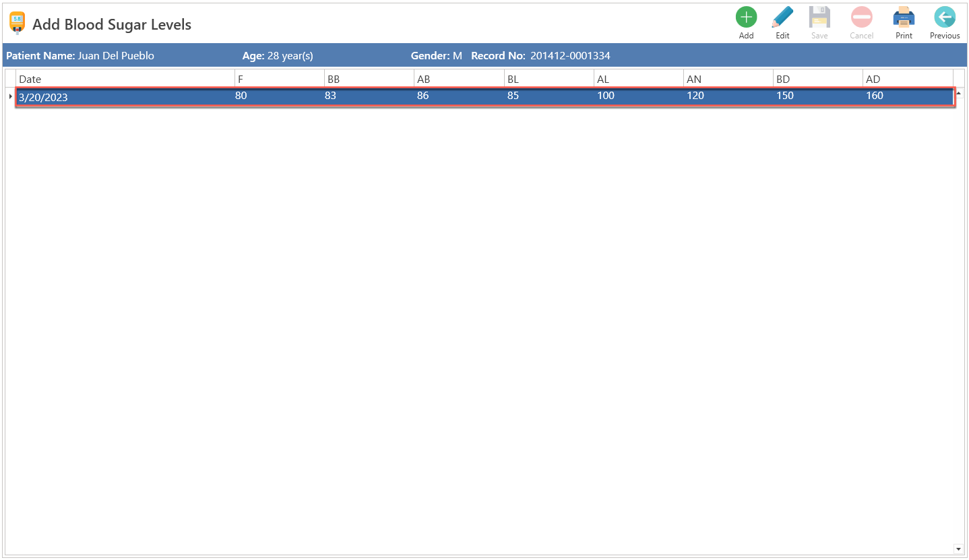The image size is (969, 560).
Task: Click the scrollbar up arrow of the table
Action: (958, 93)
